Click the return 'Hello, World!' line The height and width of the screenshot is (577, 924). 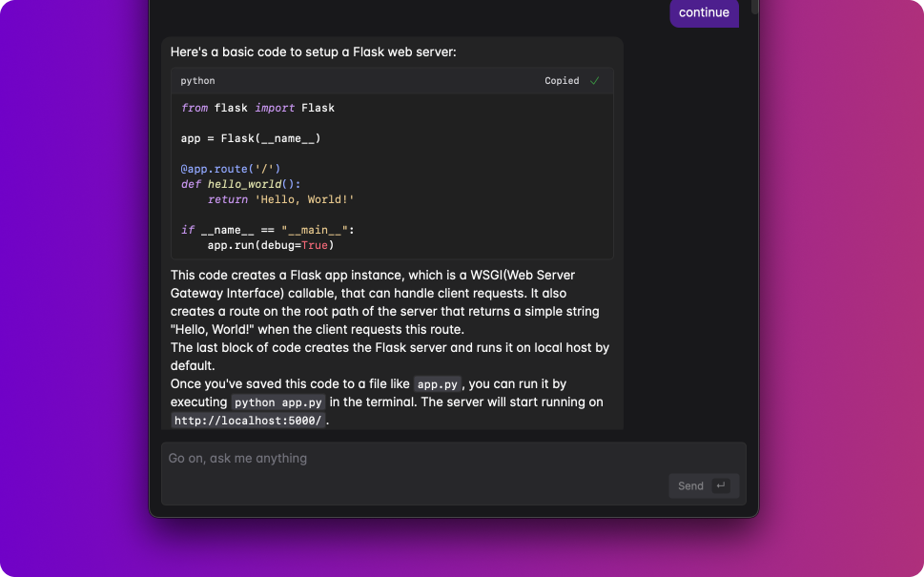pyautogui.click(x=280, y=199)
